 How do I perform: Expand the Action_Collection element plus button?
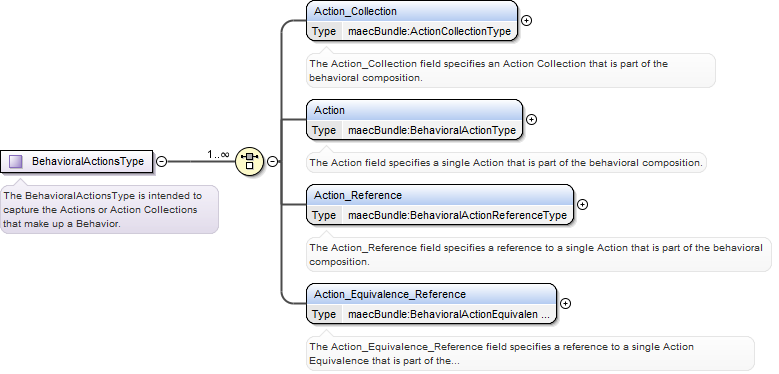coord(526,20)
